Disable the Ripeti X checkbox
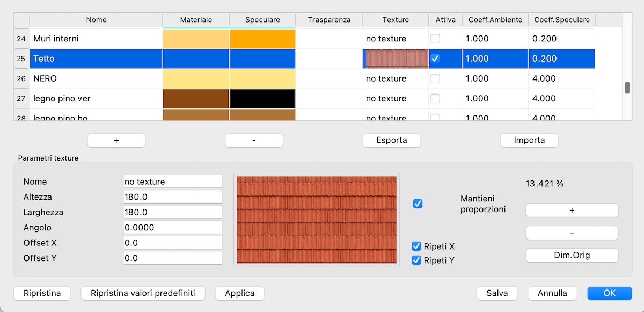This screenshot has height=312, width=644. point(416,246)
